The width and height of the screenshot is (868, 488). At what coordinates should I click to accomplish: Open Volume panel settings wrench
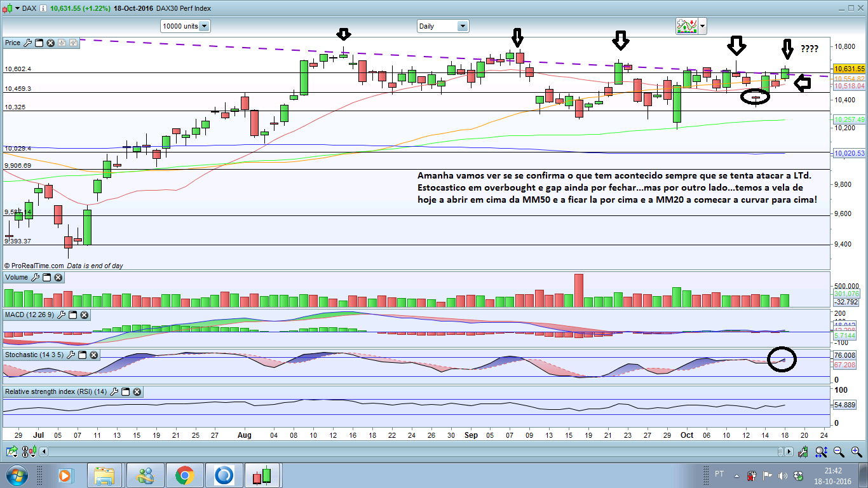[x=35, y=278]
